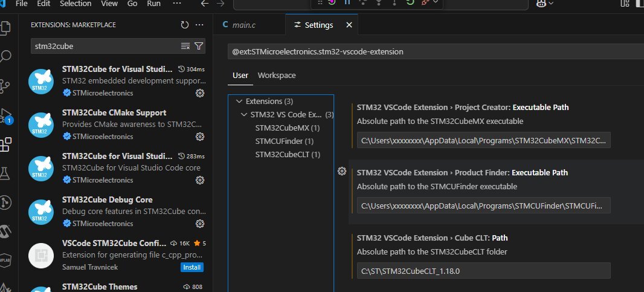Image resolution: width=644 pixels, height=292 pixels.
Task: Open the Run and Debug view
Action: (x=6, y=115)
